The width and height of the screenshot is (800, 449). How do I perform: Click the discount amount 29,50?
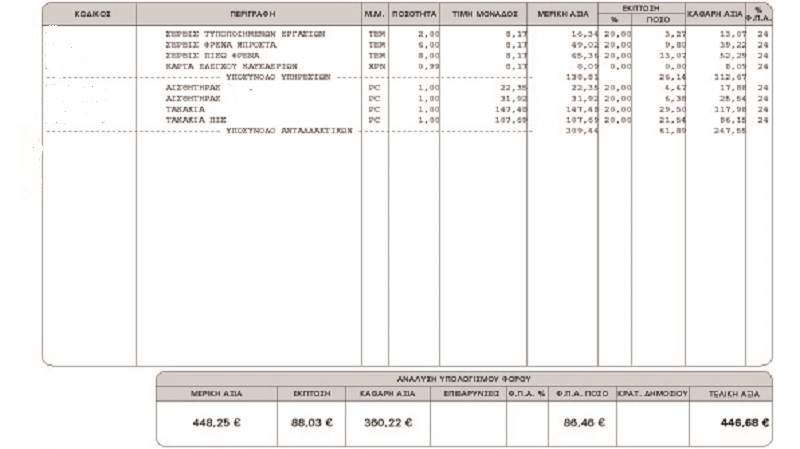coord(672,109)
